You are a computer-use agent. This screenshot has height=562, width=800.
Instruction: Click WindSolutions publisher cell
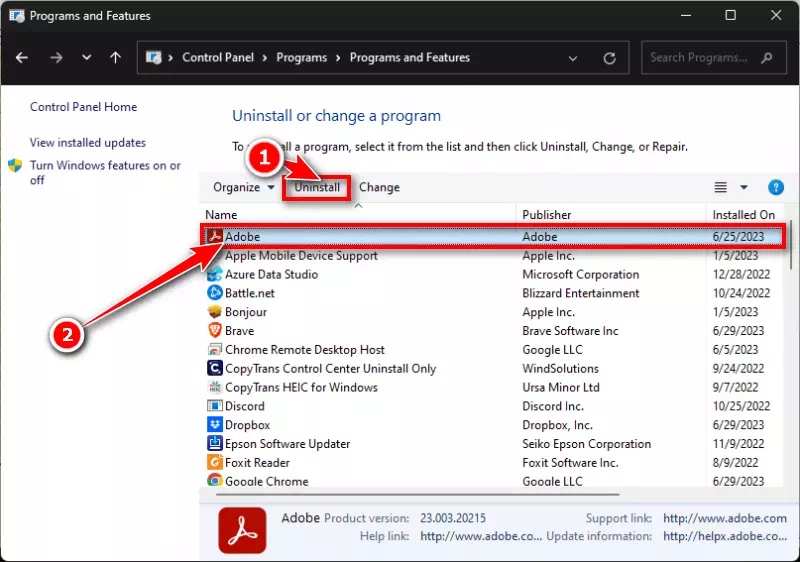point(560,369)
